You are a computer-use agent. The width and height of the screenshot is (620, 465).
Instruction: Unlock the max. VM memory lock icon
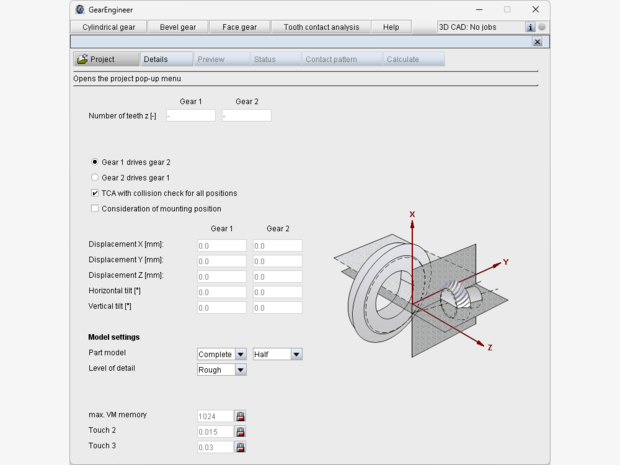tap(240, 416)
